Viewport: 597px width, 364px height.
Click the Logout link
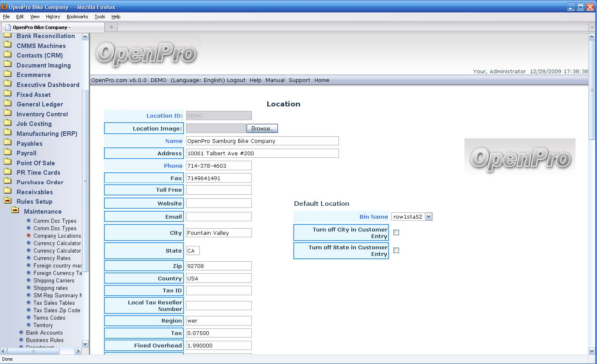[236, 80]
